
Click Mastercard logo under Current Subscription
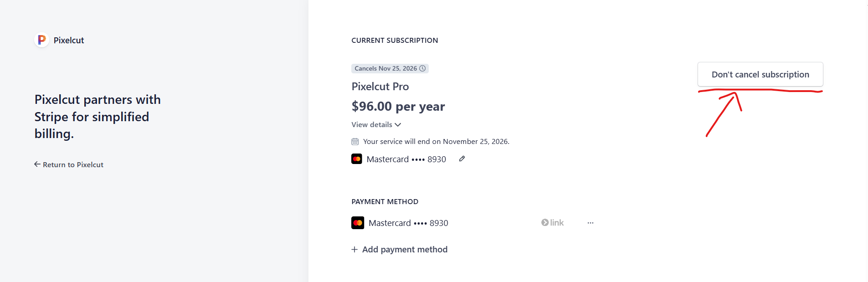click(357, 159)
